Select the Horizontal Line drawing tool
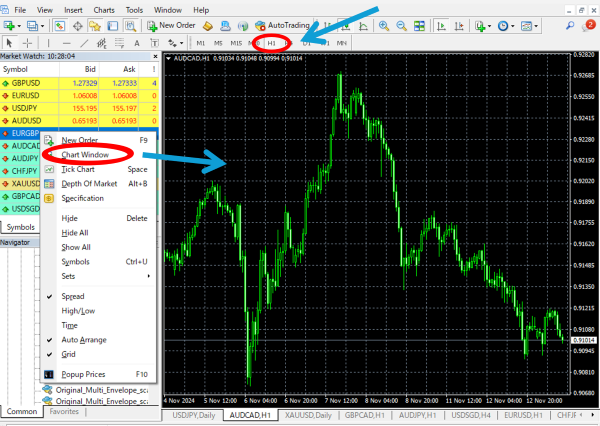 pyautogui.click(x=67, y=43)
